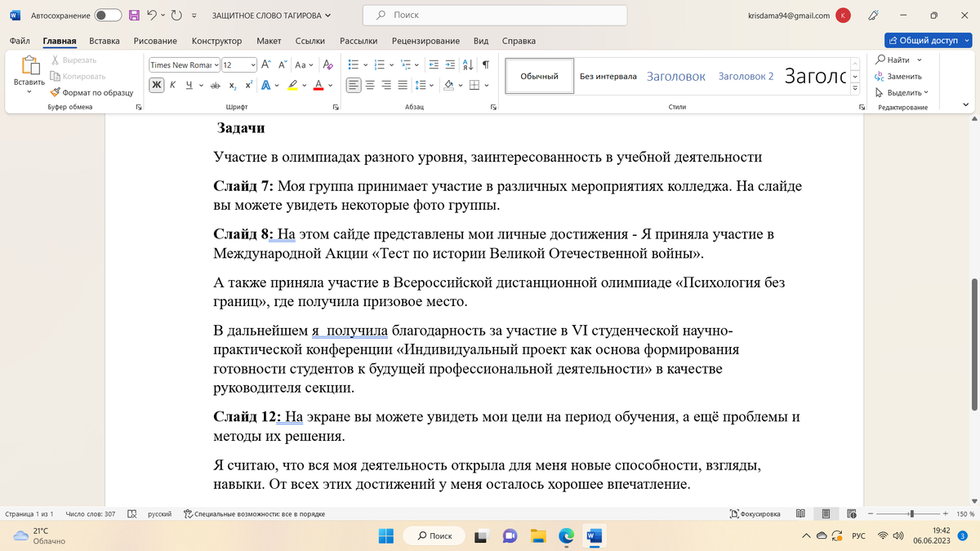Justify the paragraph text

[x=403, y=85]
